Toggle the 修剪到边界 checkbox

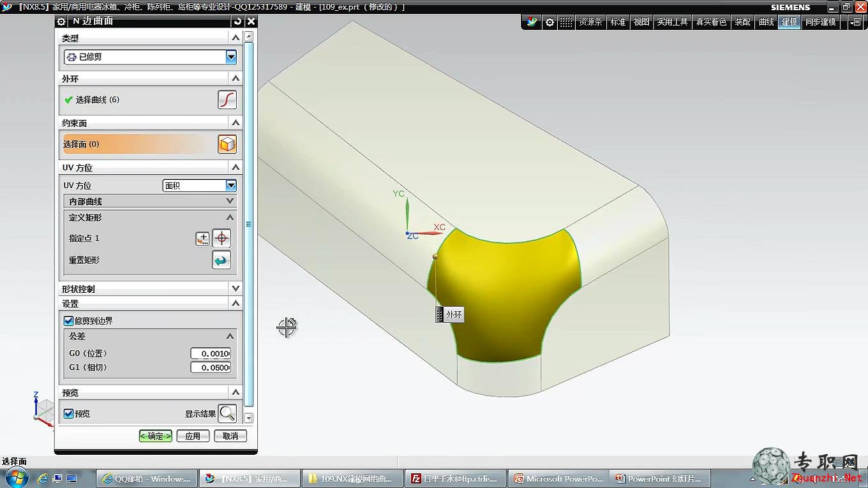[68, 321]
